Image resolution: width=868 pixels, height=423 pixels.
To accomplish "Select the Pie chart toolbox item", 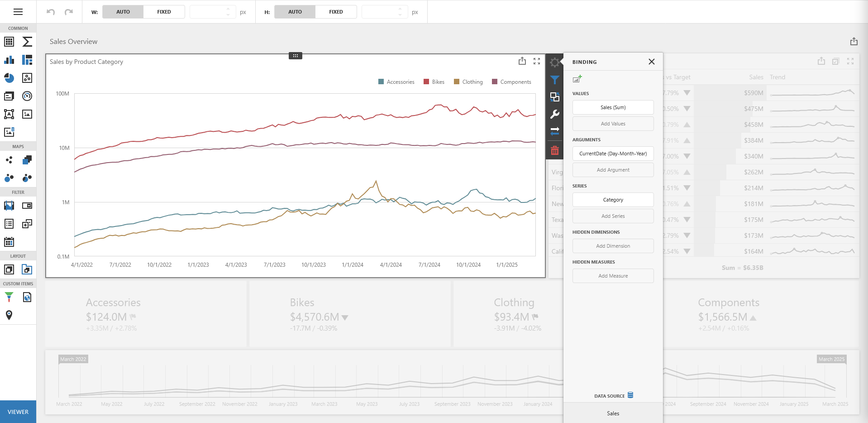I will [x=9, y=78].
